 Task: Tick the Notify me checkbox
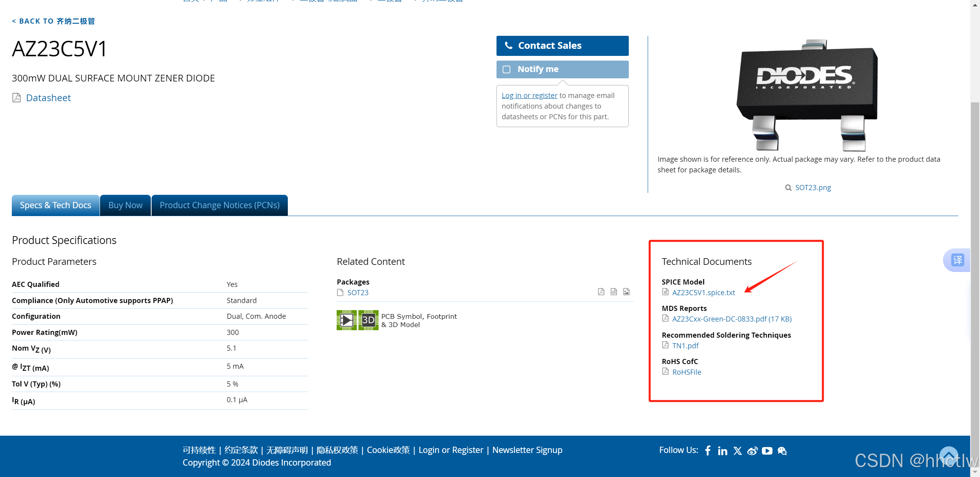(506, 69)
